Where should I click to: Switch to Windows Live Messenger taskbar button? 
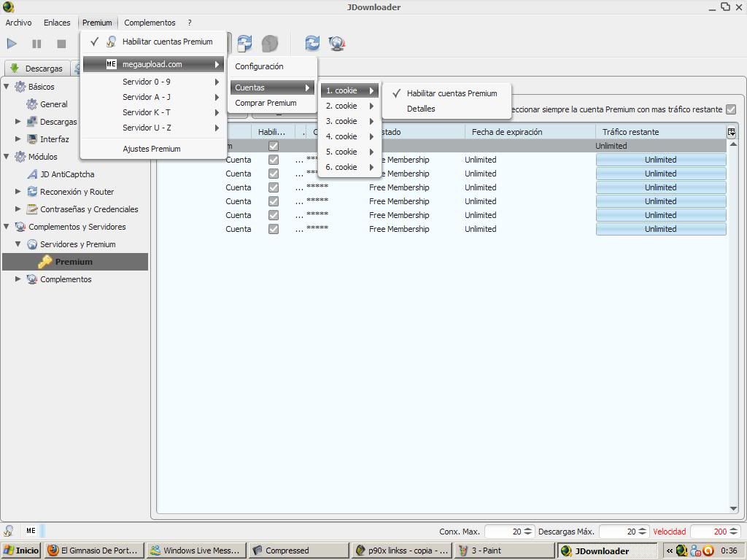pyautogui.click(x=196, y=551)
